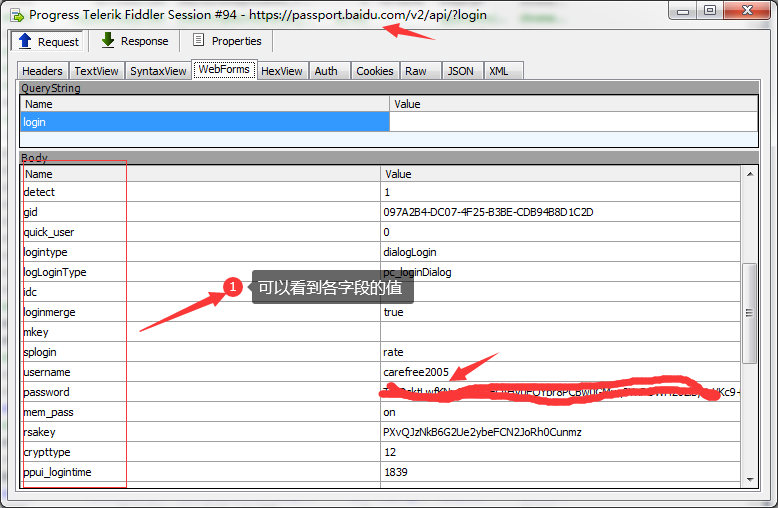Click the Properties document icon
Screen dimensions: 778x508
pos(198,40)
